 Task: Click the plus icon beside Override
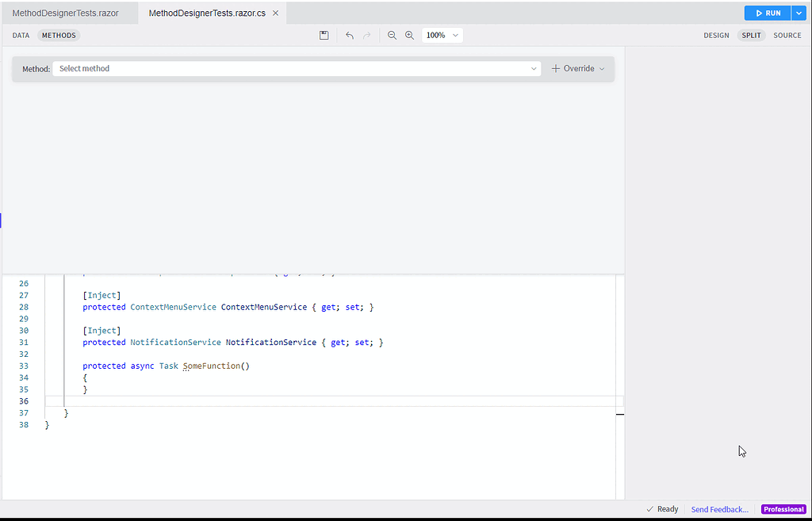point(555,68)
